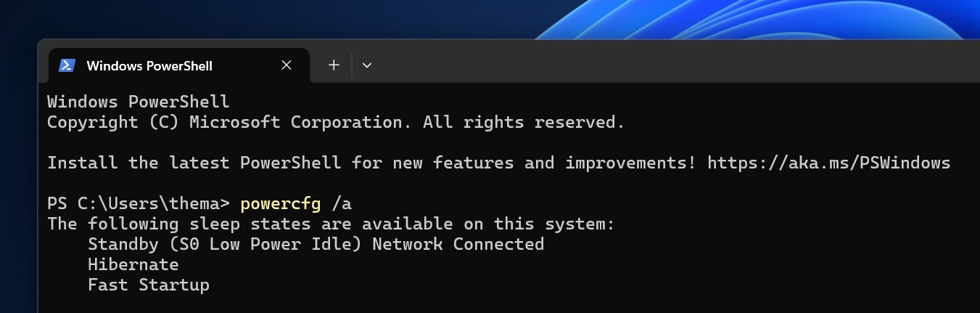Close the Windows PowerShell tab
This screenshot has height=313, width=980.
point(287,65)
